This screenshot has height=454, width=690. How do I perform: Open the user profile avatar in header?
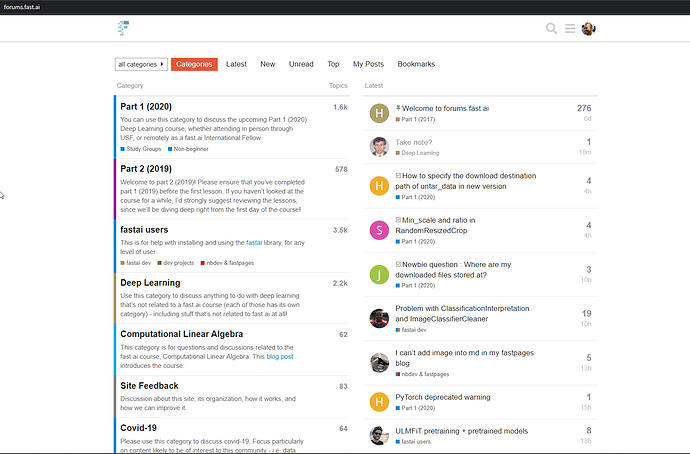[x=588, y=29]
